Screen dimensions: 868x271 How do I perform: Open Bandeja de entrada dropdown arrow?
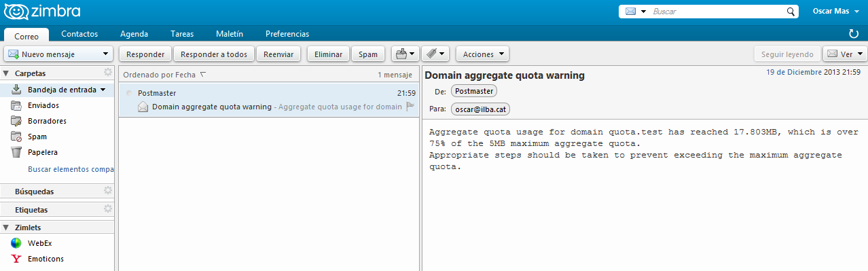pyautogui.click(x=103, y=90)
